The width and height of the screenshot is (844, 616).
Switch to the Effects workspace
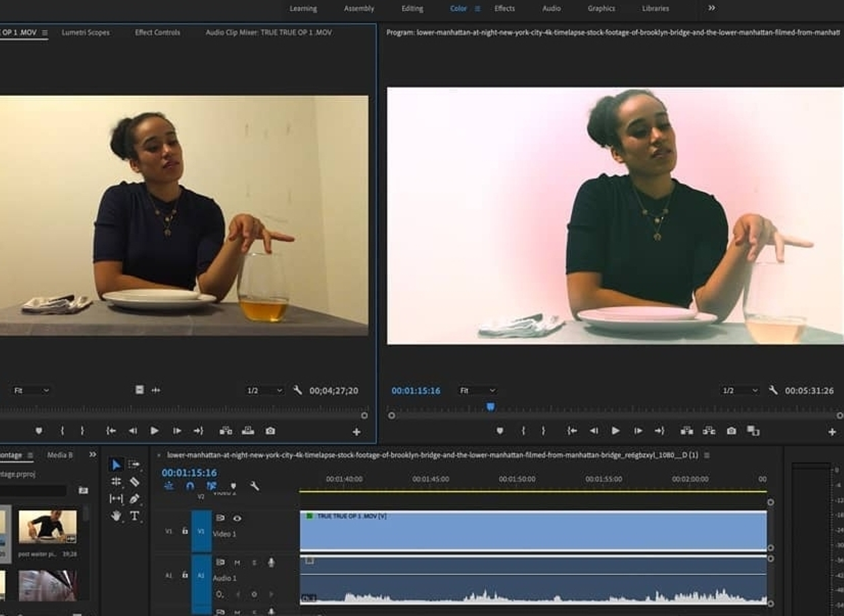tap(504, 8)
